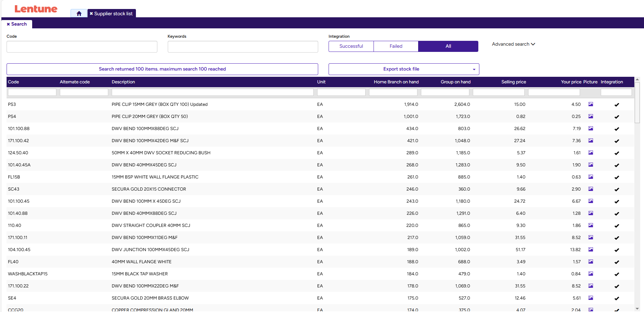Sort by Group on hand header
This screenshot has height=312, width=644.
click(456, 82)
